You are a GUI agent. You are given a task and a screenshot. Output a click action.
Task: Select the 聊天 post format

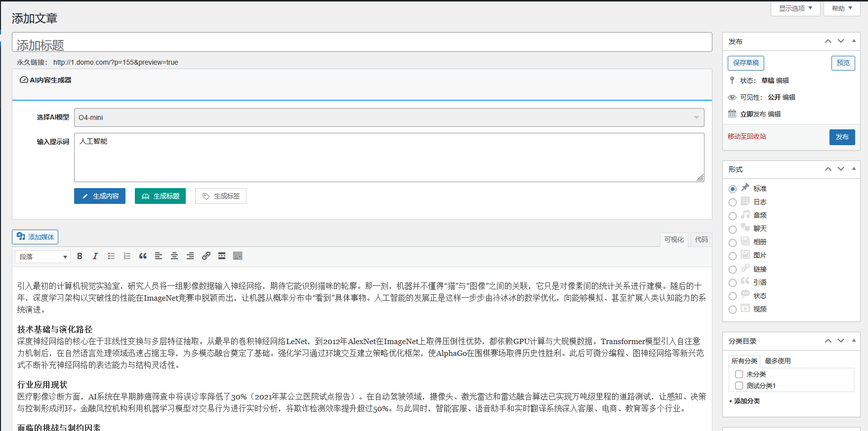click(x=733, y=229)
